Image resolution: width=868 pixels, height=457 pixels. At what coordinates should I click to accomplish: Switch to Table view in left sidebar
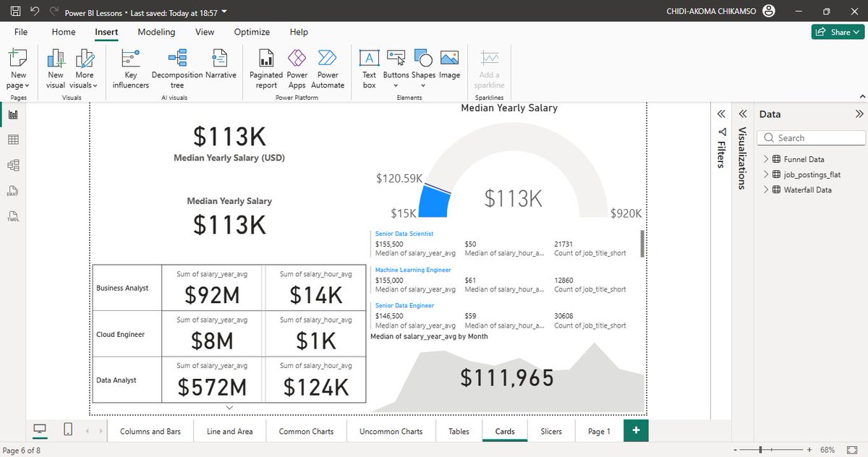13,139
